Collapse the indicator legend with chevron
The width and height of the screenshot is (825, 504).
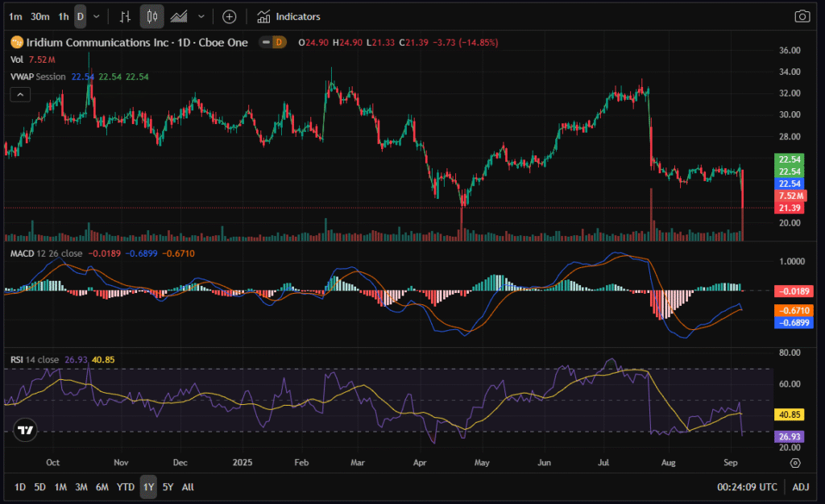pos(21,94)
